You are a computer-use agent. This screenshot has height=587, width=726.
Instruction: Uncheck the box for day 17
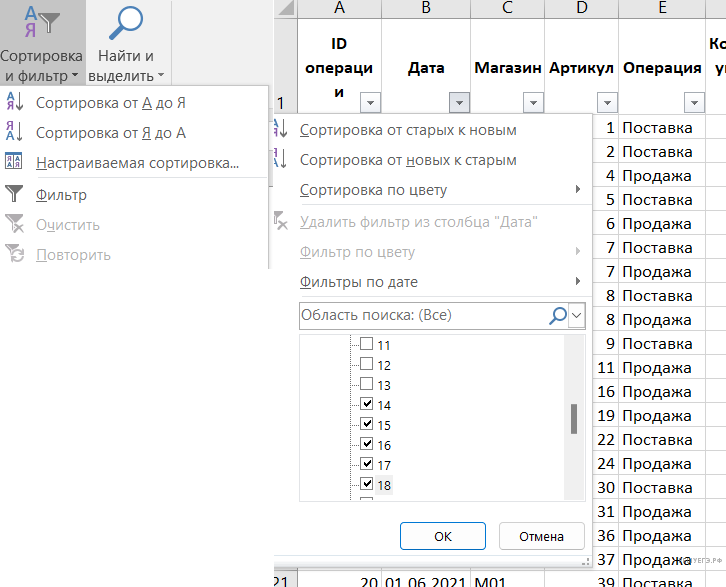(366, 464)
